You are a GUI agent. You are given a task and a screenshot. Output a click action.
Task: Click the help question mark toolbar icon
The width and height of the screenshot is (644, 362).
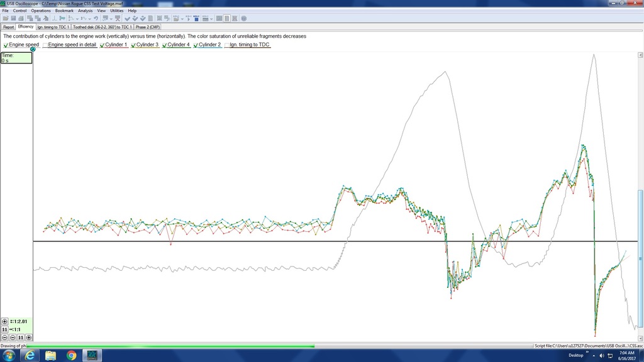point(244,18)
